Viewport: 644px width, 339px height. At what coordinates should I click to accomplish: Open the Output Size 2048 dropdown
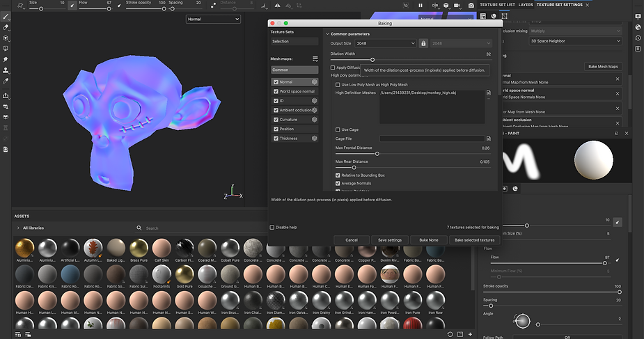[x=386, y=43]
